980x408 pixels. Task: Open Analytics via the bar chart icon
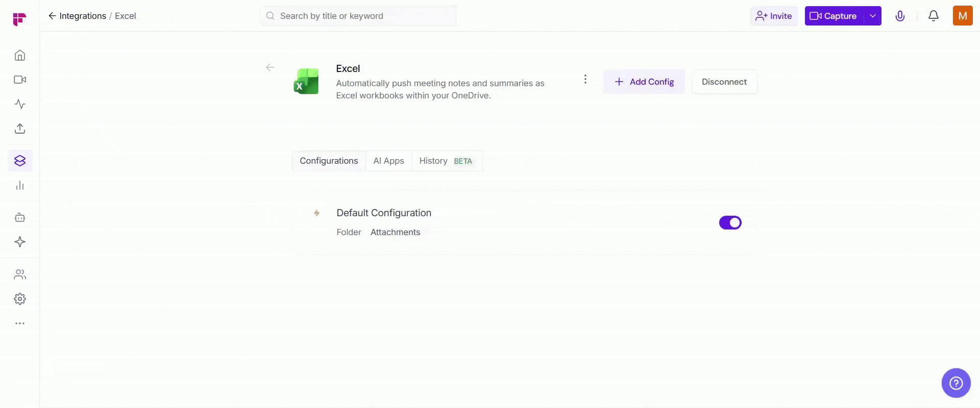point(19,185)
